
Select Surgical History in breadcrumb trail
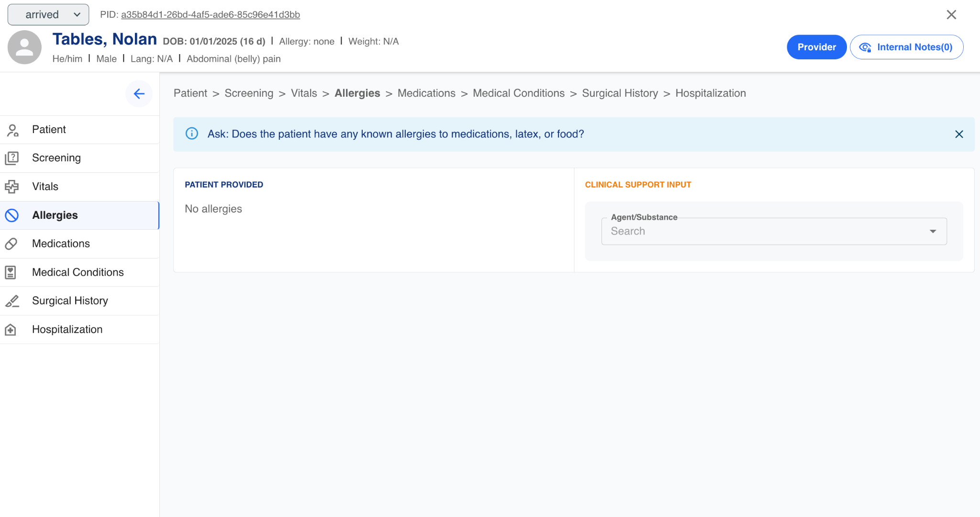point(620,93)
